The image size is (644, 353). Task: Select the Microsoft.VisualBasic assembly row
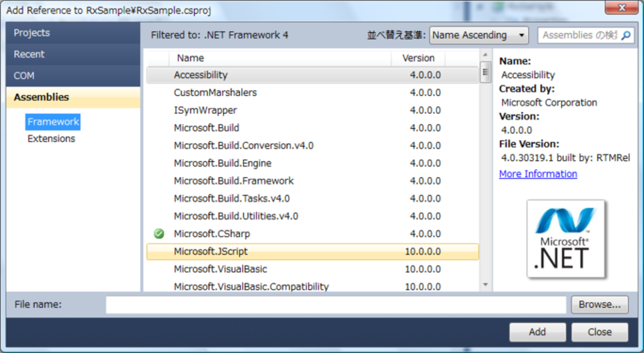tap(313, 269)
